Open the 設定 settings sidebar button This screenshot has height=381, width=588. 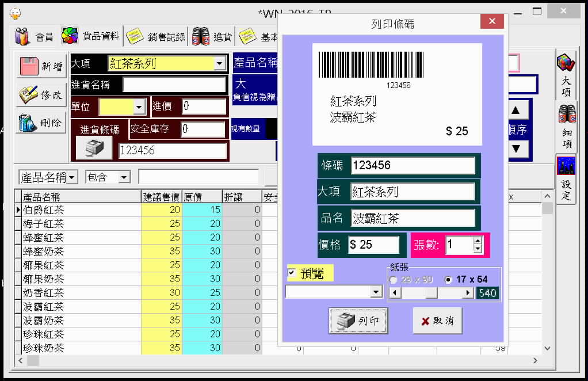566,179
